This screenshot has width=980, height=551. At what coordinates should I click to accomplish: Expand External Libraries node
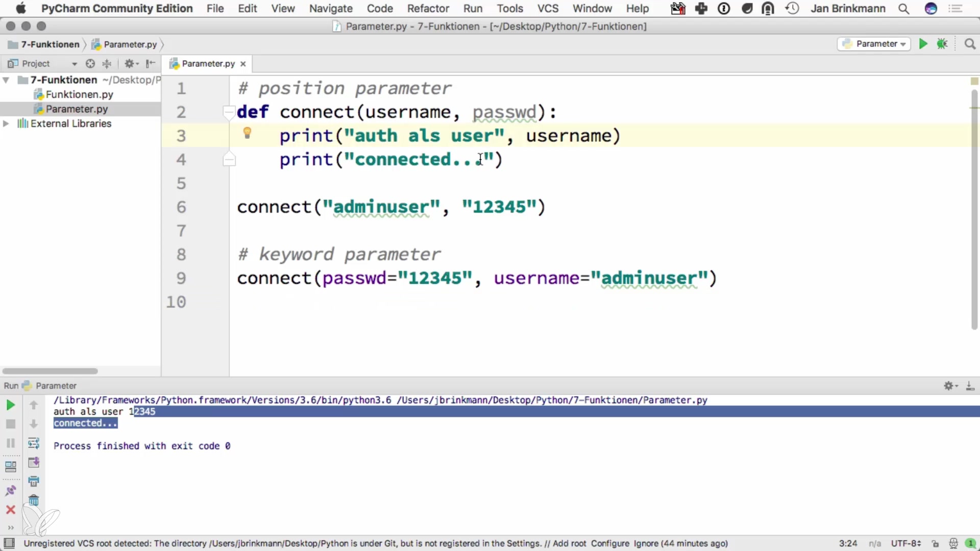[6, 123]
